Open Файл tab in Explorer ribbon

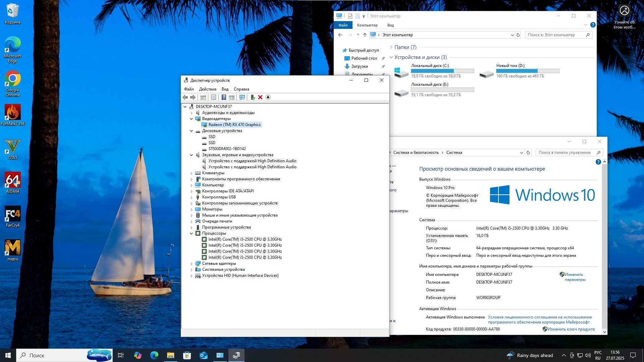pyautogui.click(x=343, y=25)
